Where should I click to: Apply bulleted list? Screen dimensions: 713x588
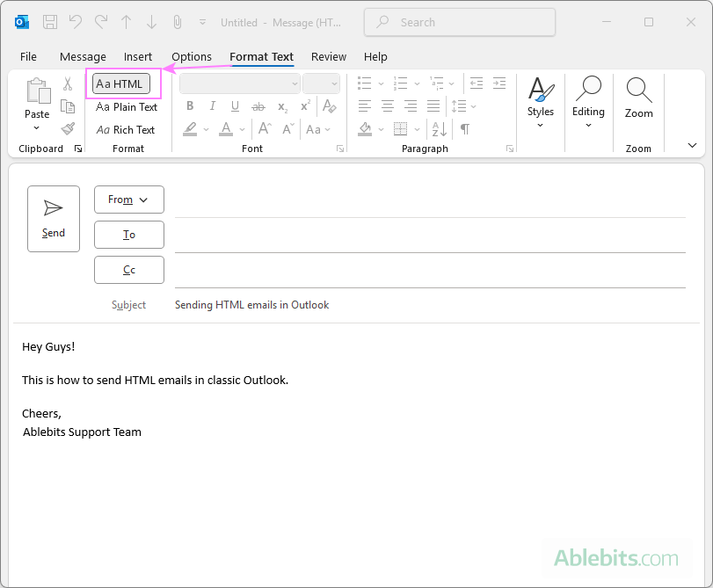tap(365, 83)
